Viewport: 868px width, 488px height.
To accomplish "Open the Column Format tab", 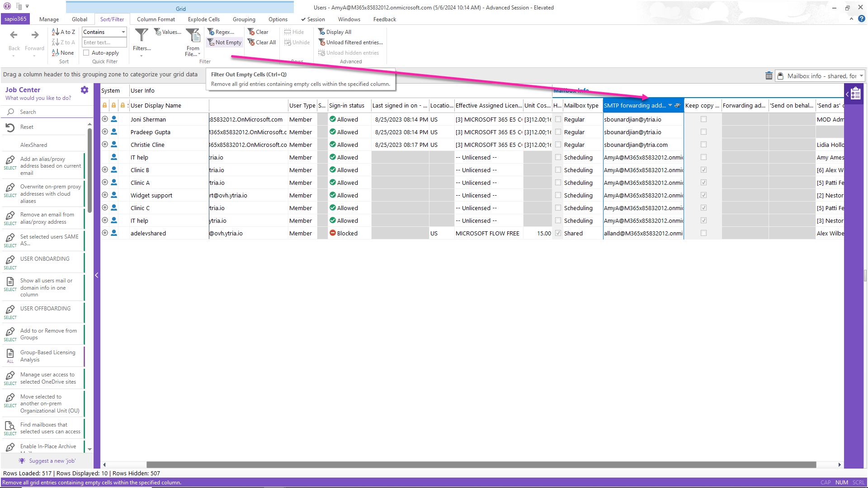I will (156, 19).
